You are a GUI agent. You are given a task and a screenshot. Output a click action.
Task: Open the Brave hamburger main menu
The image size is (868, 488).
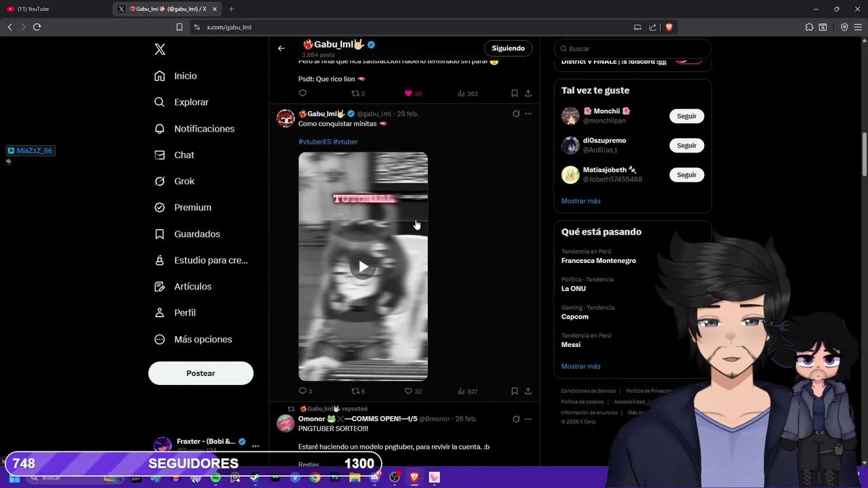pyautogui.click(x=859, y=27)
